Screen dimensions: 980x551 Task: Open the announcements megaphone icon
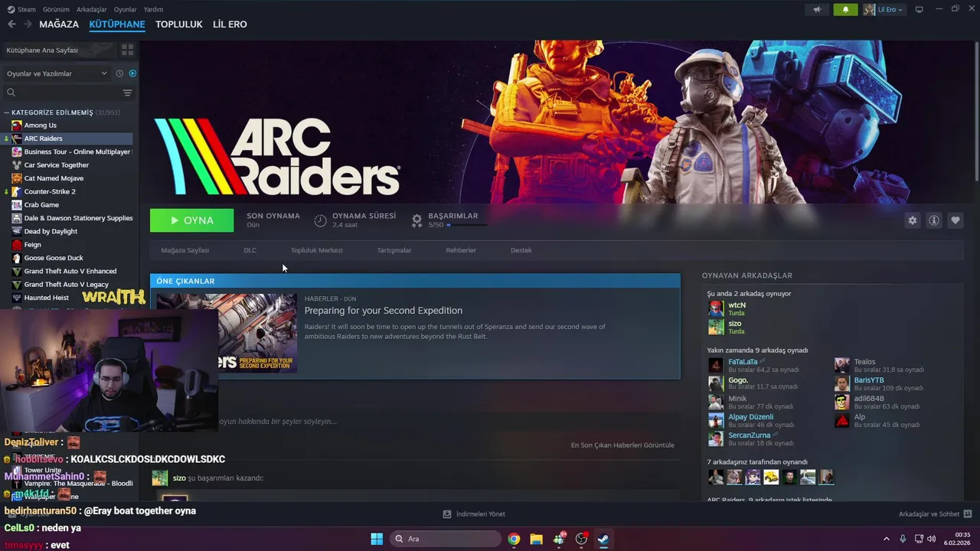[818, 9]
